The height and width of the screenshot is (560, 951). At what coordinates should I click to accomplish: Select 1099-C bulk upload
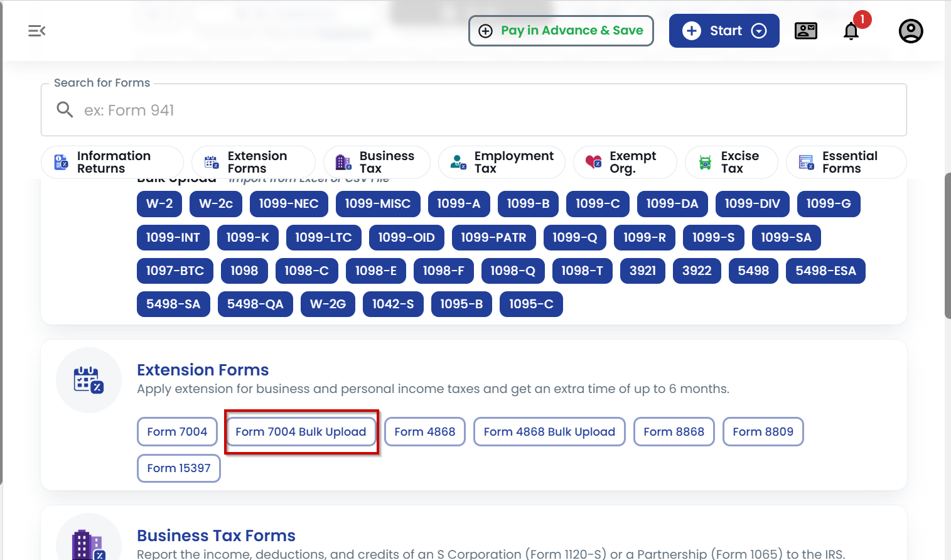(x=598, y=203)
